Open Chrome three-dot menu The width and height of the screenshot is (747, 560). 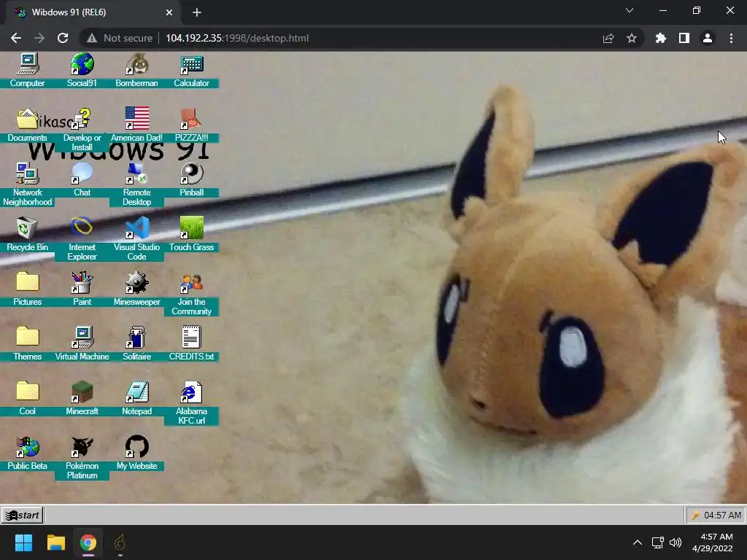[731, 38]
